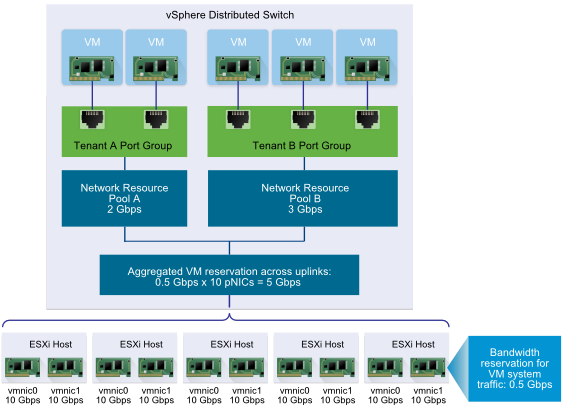The image size is (563, 413).
Task: Click the left Ethernet port in Tenant B Port Group
Action: tap(238, 120)
